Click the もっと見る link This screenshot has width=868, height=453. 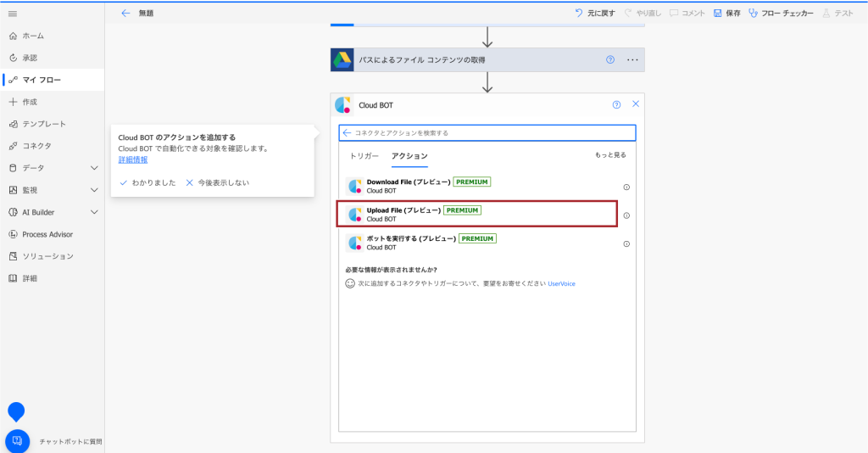(x=610, y=155)
